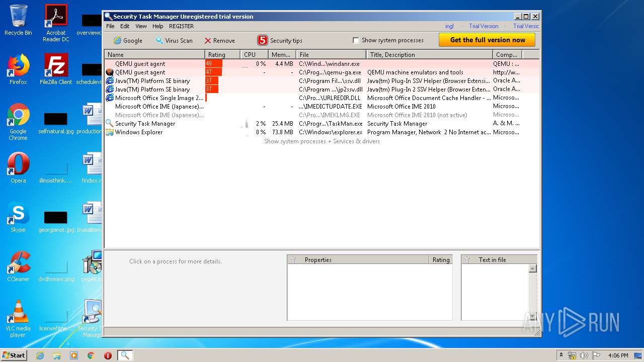
Task: Click the QEMU icon in qemu-ga.exe row
Action: click(x=109, y=72)
